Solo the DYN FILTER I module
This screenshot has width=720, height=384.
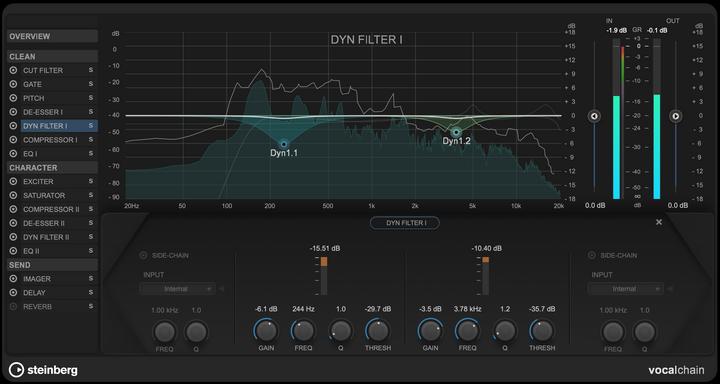click(x=91, y=125)
